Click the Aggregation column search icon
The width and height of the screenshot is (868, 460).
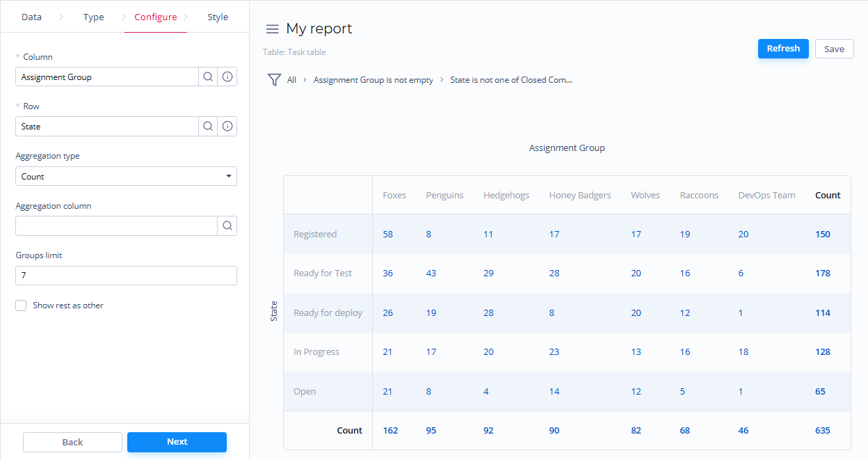pos(227,226)
